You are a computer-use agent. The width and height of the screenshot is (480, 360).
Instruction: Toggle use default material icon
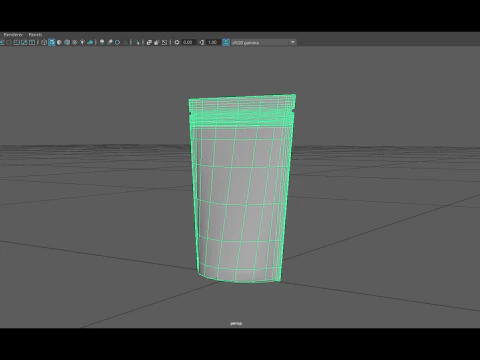coord(59,42)
